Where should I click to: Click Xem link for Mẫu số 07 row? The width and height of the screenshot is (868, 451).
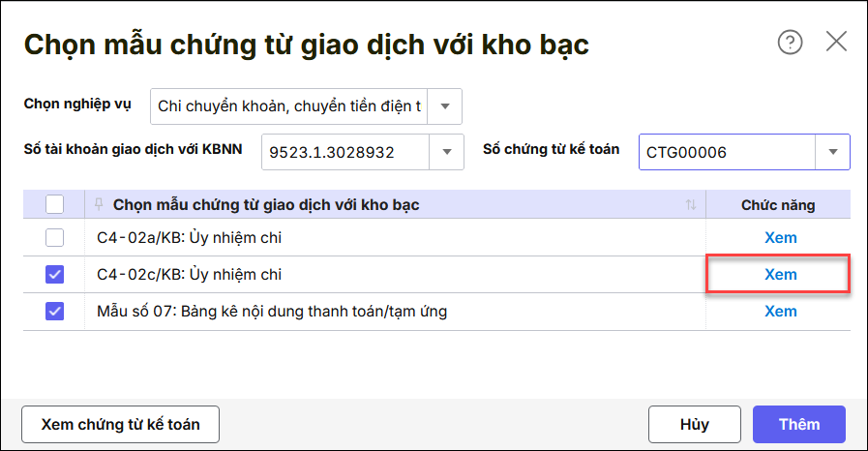pyautogui.click(x=781, y=312)
